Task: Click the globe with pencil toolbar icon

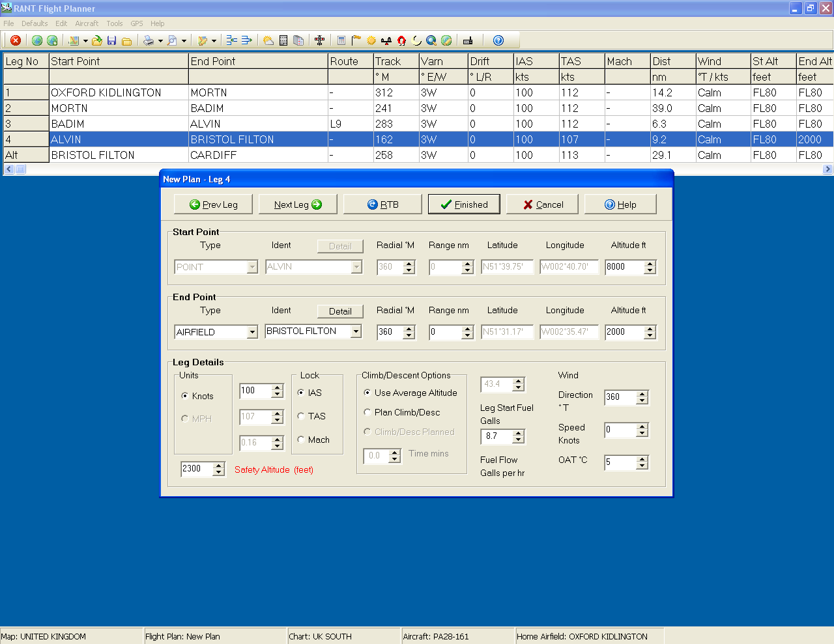Action: pyautogui.click(x=446, y=40)
